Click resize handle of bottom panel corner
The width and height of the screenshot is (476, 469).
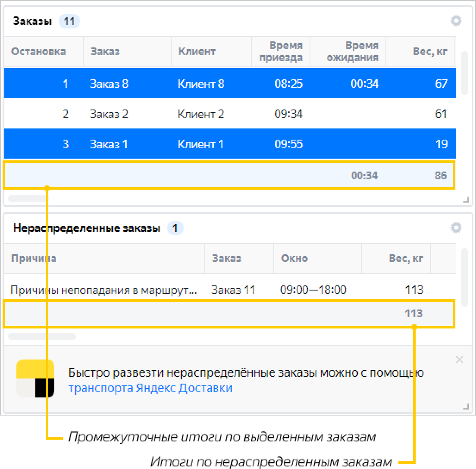(466, 406)
